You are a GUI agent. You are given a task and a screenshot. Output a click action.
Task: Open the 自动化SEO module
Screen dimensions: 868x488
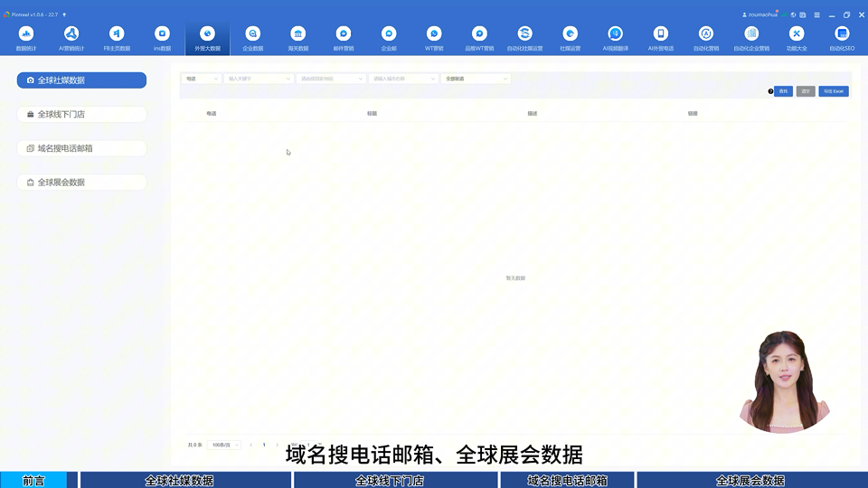pos(842,38)
